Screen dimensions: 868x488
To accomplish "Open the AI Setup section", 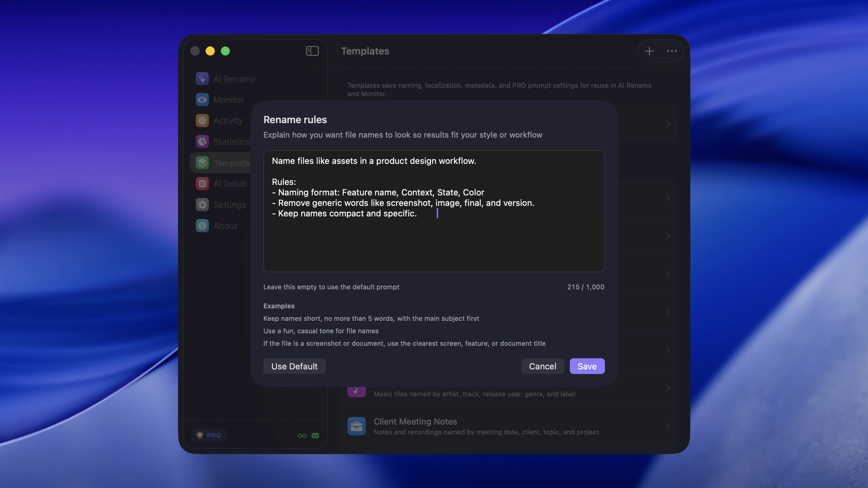I will [x=230, y=183].
